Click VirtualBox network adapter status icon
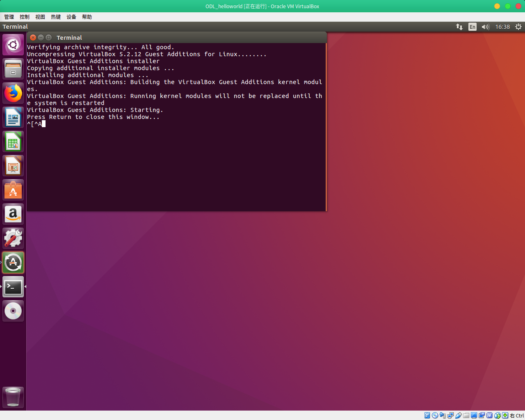 click(x=450, y=415)
